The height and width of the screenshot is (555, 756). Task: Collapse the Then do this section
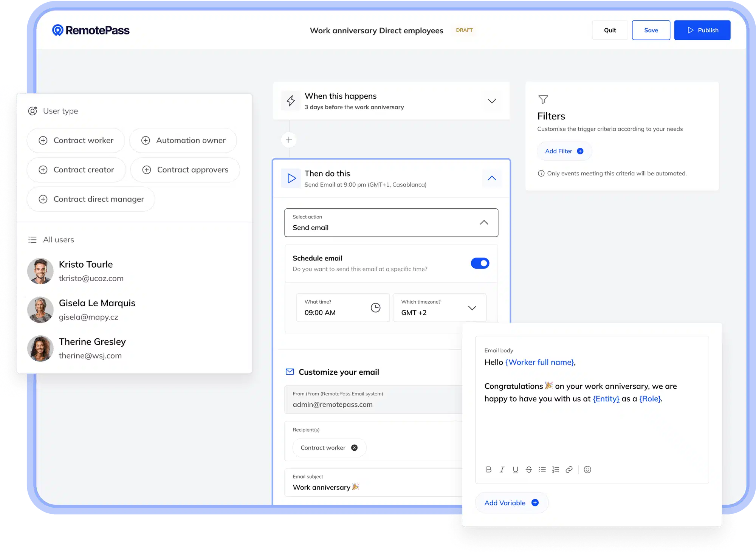(x=491, y=178)
